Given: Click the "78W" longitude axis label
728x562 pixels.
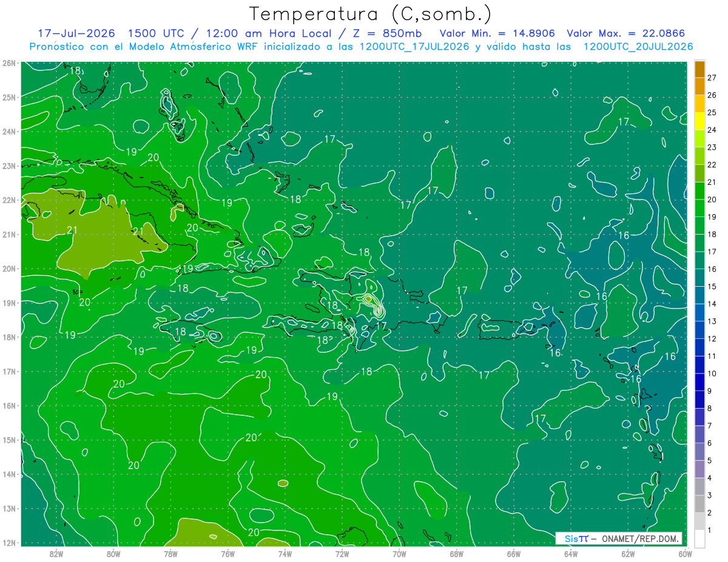Looking at the screenshot, I should (170, 554).
